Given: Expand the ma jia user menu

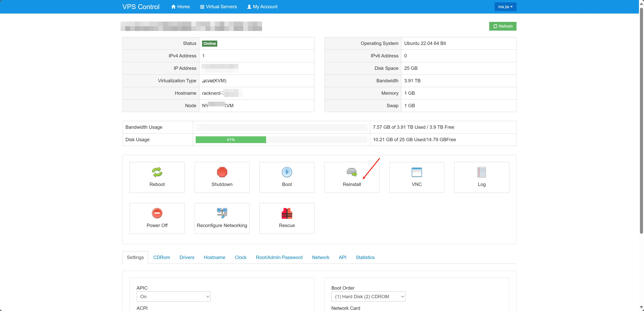Looking at the screenshot, I should (x=505, y=7).
